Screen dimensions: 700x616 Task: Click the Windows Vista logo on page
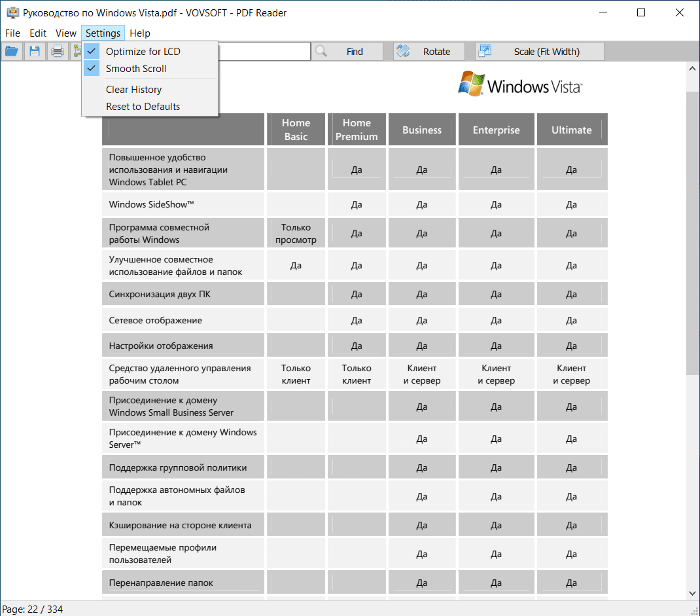pos(521,84)
